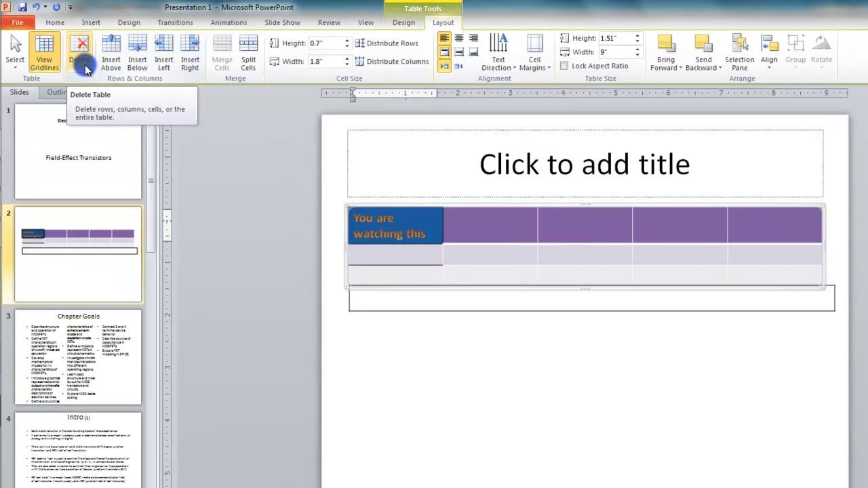868x488 pixels.
Task: Decrease cell Width with the down stepper
Action: coord(347,64)
